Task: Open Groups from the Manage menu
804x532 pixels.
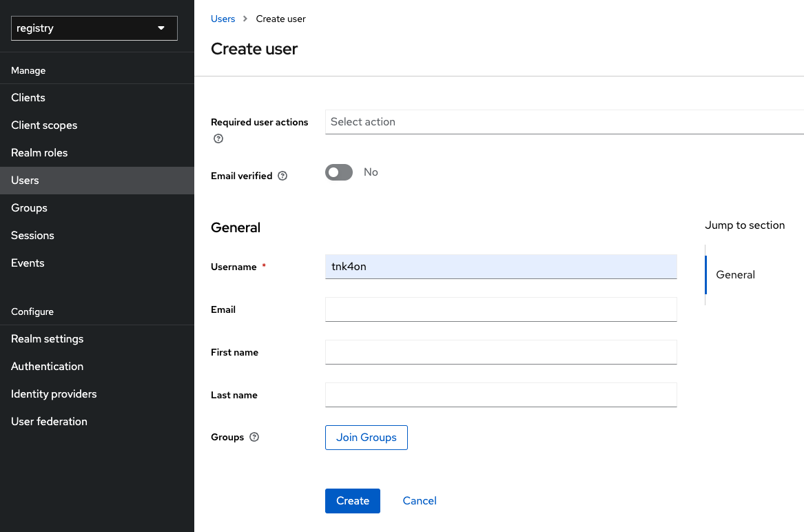Action: 29,207
